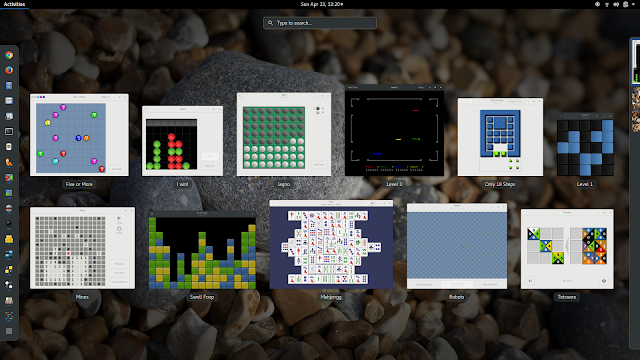This screenshot has height=360, width=640.
Task: Click the Swell Foop caption label
Action: [x=202, y=297]
